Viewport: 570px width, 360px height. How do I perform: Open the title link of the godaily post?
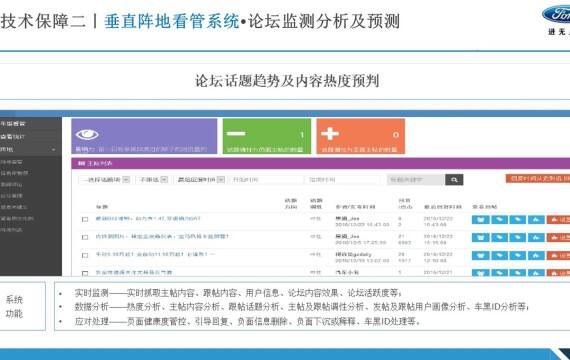155,254
